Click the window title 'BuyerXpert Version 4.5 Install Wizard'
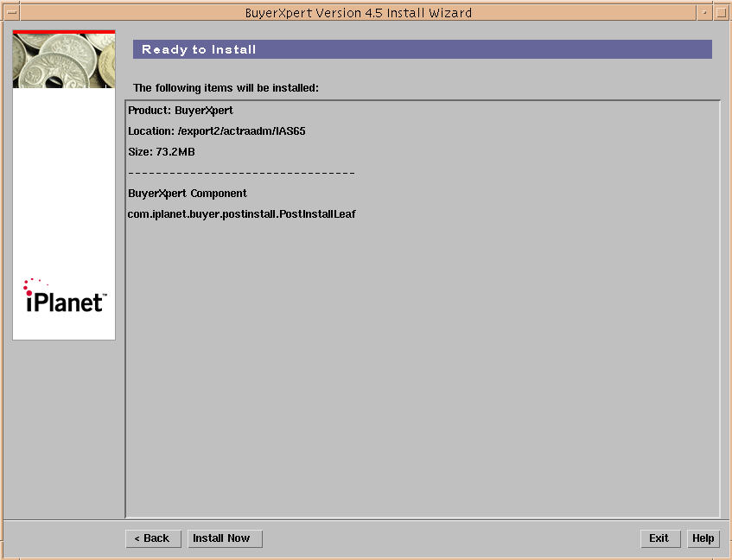 [x=359, y=13]
